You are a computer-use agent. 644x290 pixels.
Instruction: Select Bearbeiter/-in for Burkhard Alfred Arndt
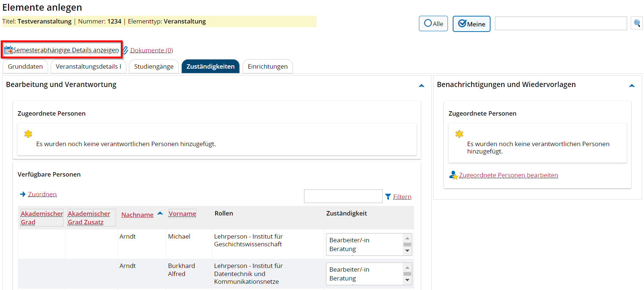coord(349,269)
